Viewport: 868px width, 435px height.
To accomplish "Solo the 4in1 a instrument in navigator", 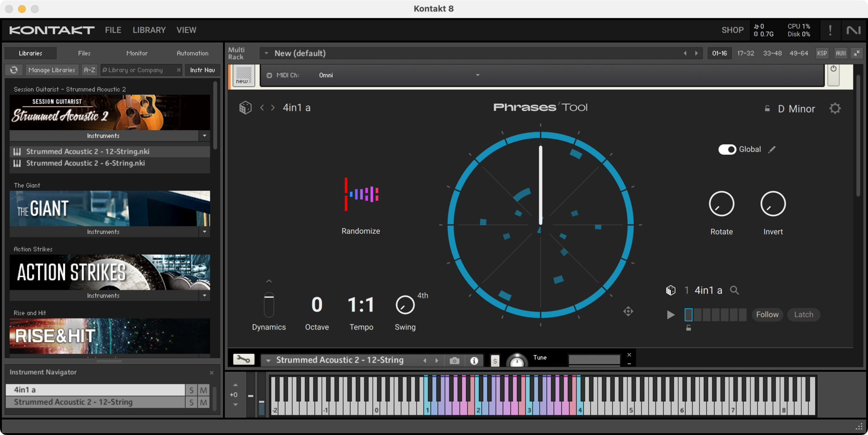I will tap(192, 390).
